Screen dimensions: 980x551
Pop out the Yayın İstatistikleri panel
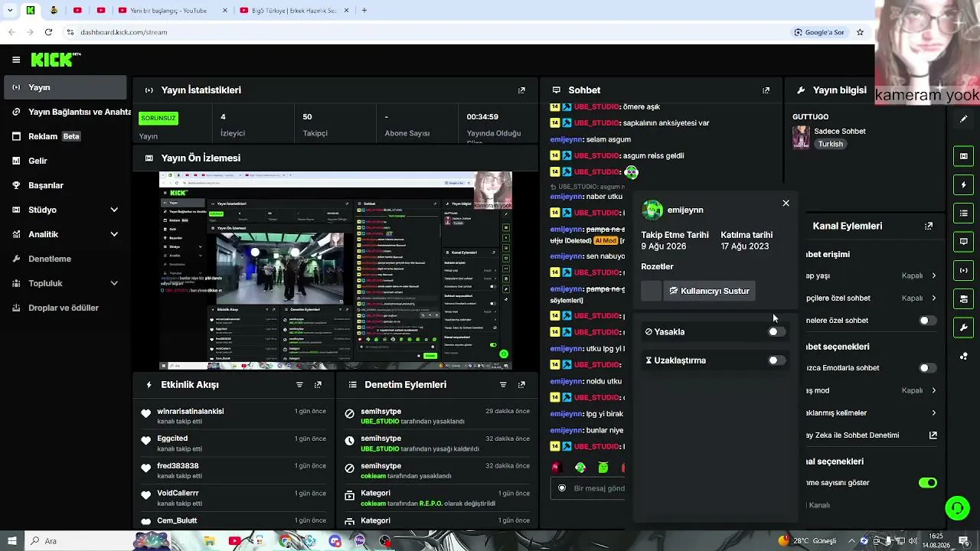coord(521,90)
